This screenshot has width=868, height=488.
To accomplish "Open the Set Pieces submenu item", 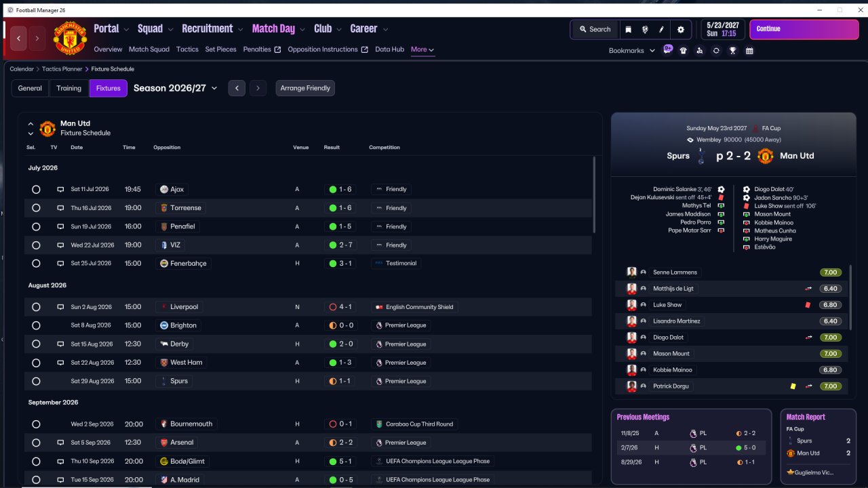I will tap(221, 49).
